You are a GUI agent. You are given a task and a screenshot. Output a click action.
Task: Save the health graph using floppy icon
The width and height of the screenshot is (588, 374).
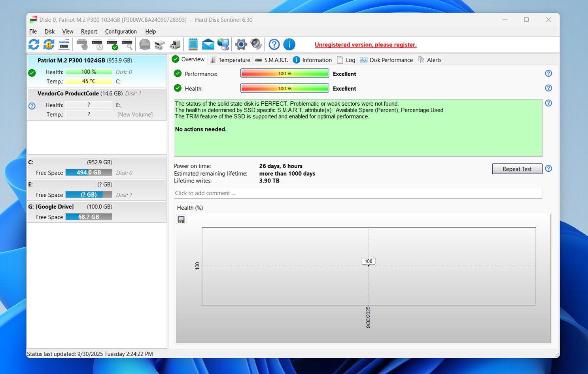tap(181, 220)
